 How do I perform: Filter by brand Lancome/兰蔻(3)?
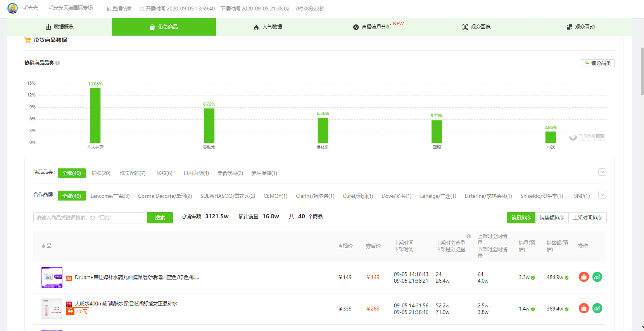(110, 196)
